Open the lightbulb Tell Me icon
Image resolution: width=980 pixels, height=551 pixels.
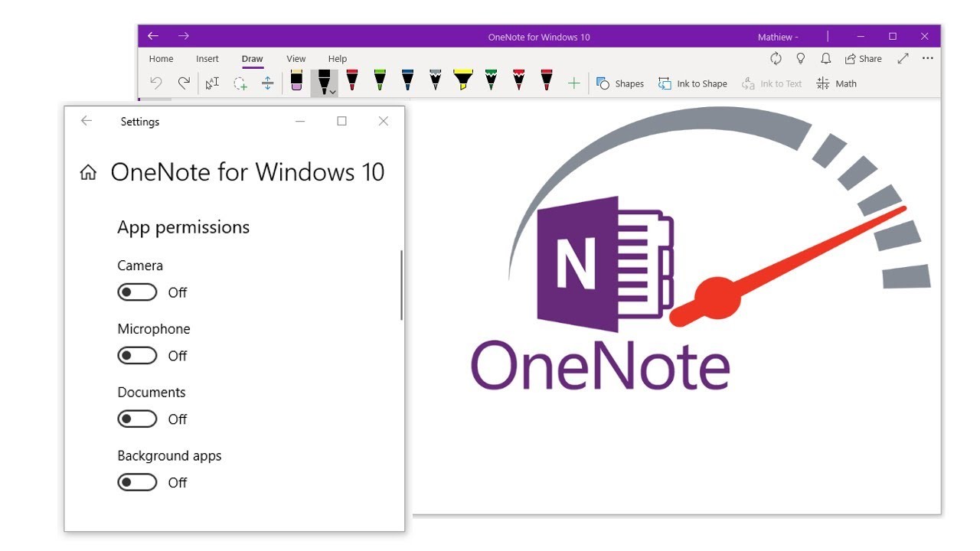coord(801,58)
